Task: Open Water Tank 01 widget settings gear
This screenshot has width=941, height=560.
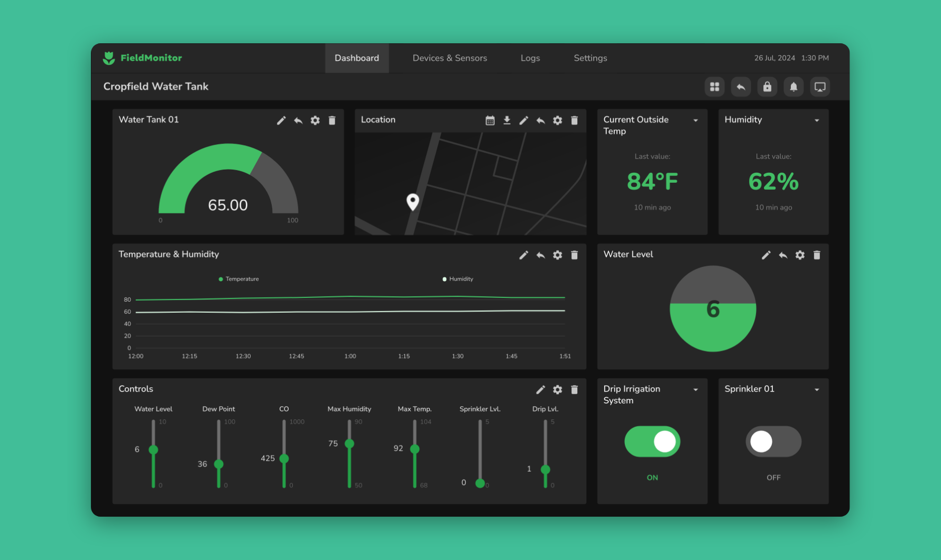Action: (x=315, y=120)
